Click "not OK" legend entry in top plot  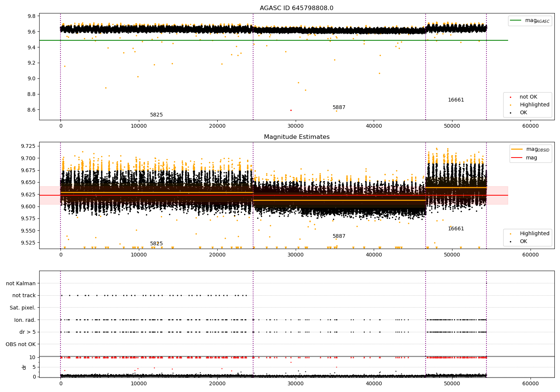click(528, 97)
